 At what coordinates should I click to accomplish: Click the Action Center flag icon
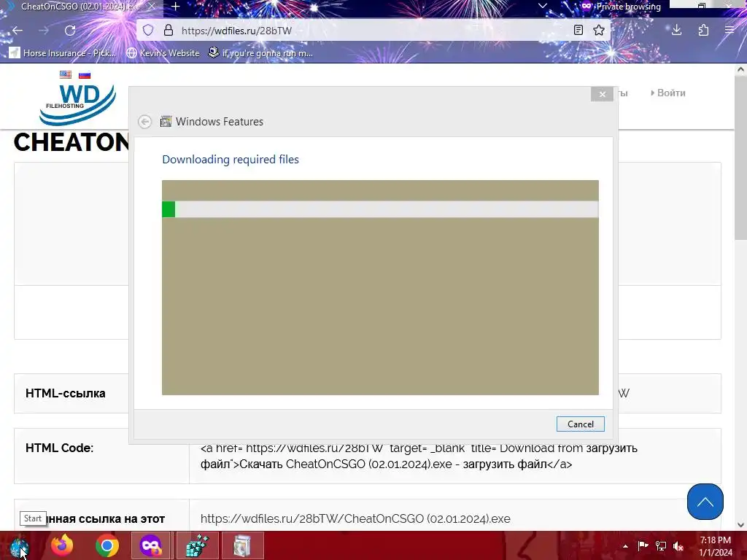coord(643,546)
